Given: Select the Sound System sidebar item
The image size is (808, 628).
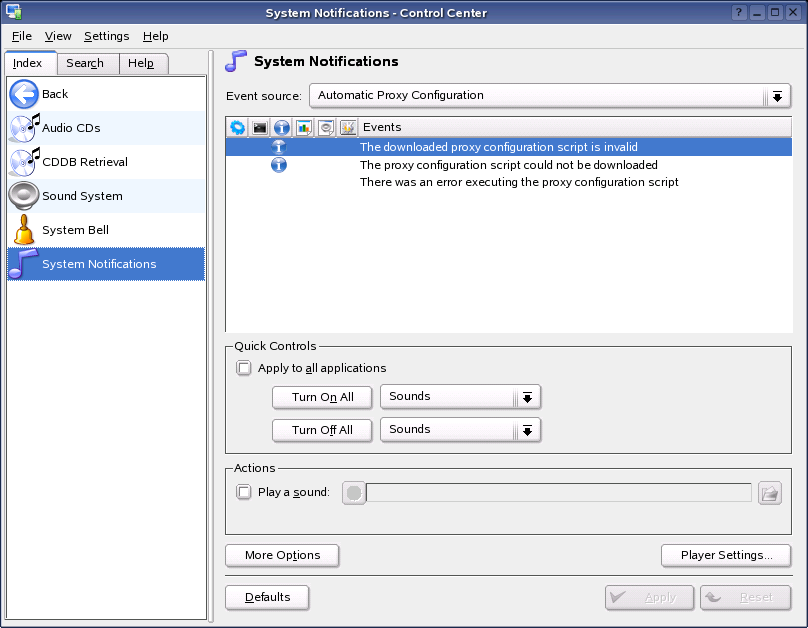Looking at the screenshot, I should [82, 196].
